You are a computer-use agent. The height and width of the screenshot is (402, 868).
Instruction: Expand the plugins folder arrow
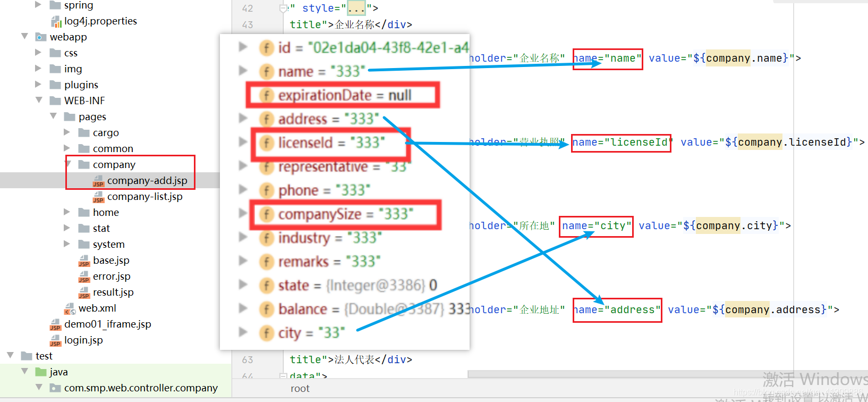point(38,85)
